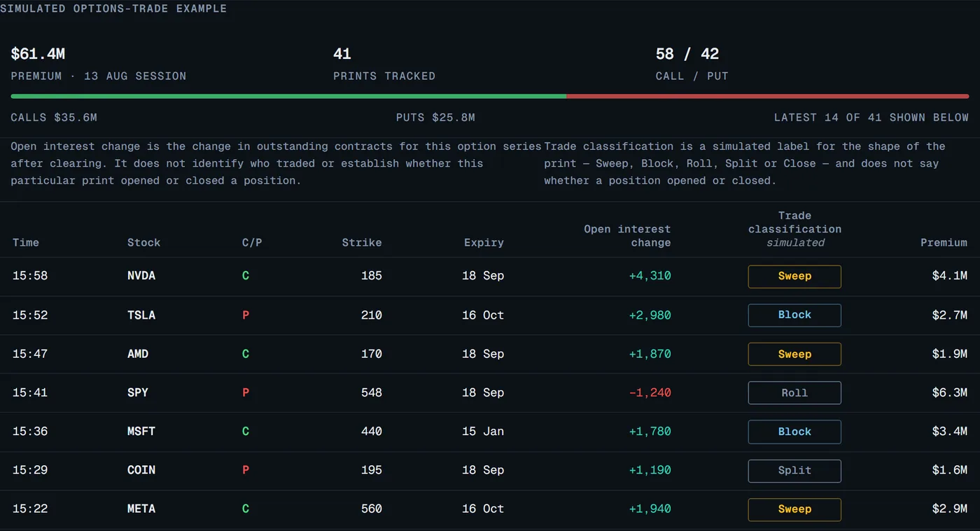The height and width of the screenshot is (531, 980).
Task: Click the $6.3M premium in the SPY row
Action: (950, 393)
